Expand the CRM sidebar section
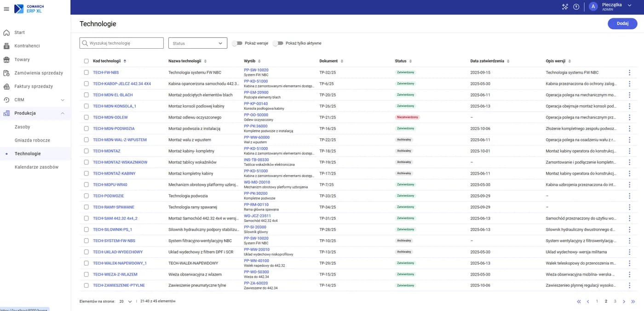This screenshot has width=644, height=311. [63, 100]
